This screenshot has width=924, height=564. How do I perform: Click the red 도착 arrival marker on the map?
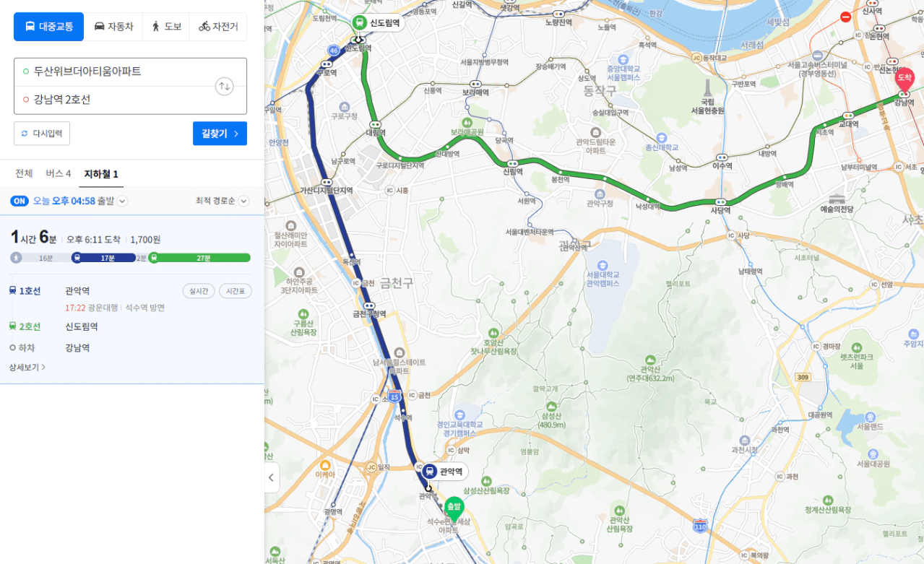(904, 79)
